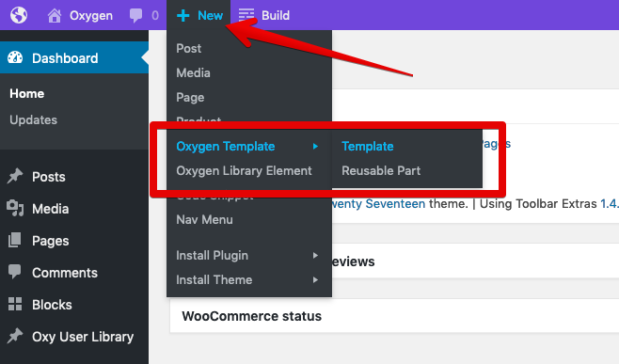Click the Build toolbar icon
This screenshot has height=364, width=619.
[246, 15]
